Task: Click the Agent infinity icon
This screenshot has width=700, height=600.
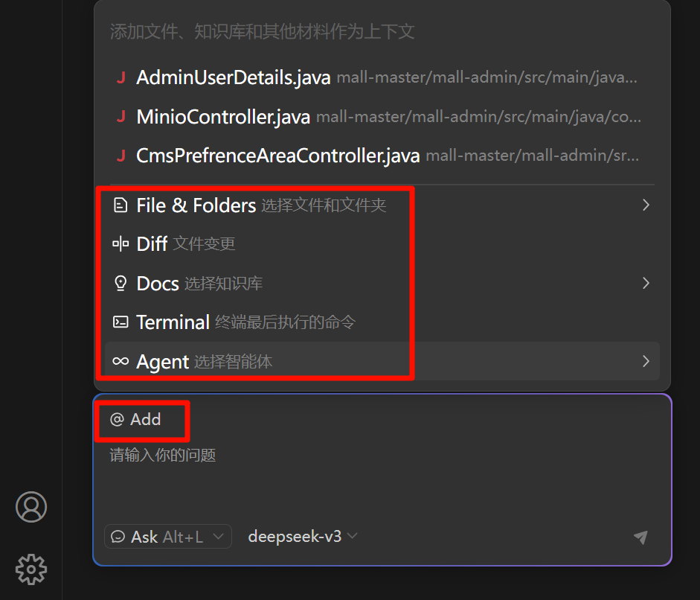Action: pyautogui.click(x=120, y=362)
